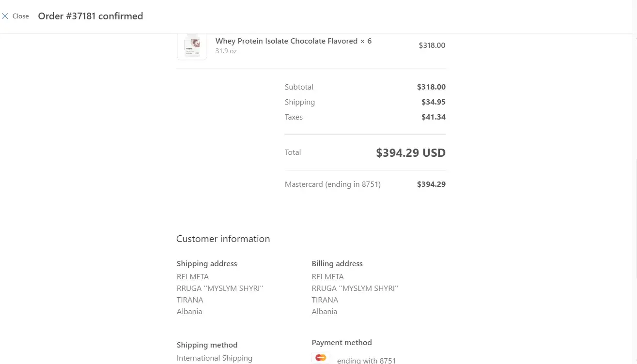
Task: Click the Subtotal amount $318.00
Action: [x=431, y=87]
